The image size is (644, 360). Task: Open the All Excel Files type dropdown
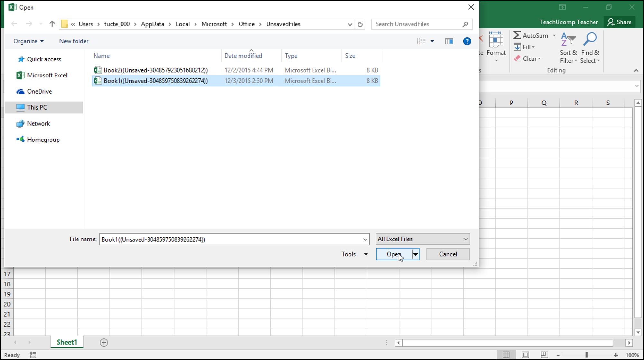[x=422, y=239]
